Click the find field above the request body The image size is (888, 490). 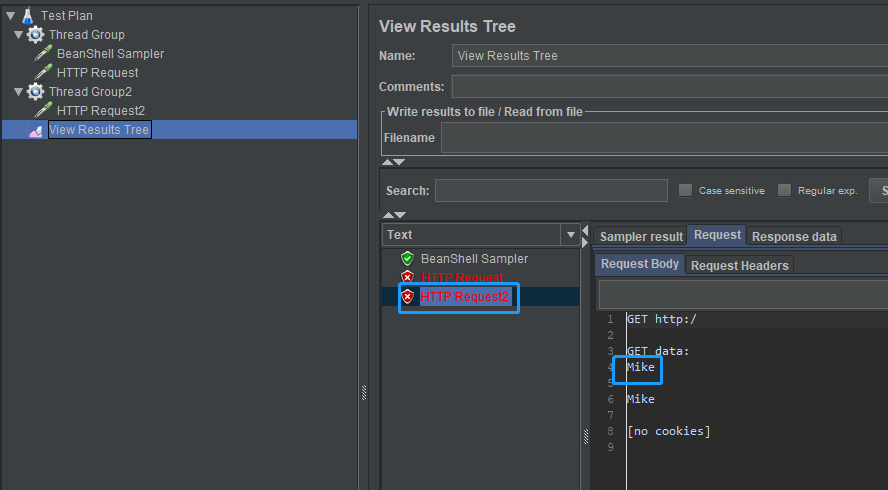[743, 295]
